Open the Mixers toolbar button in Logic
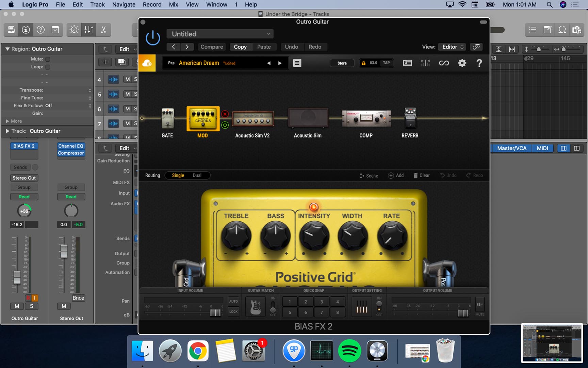Image resolution: width=588 pixels, height=368 pixels. (x=89, y=30)
